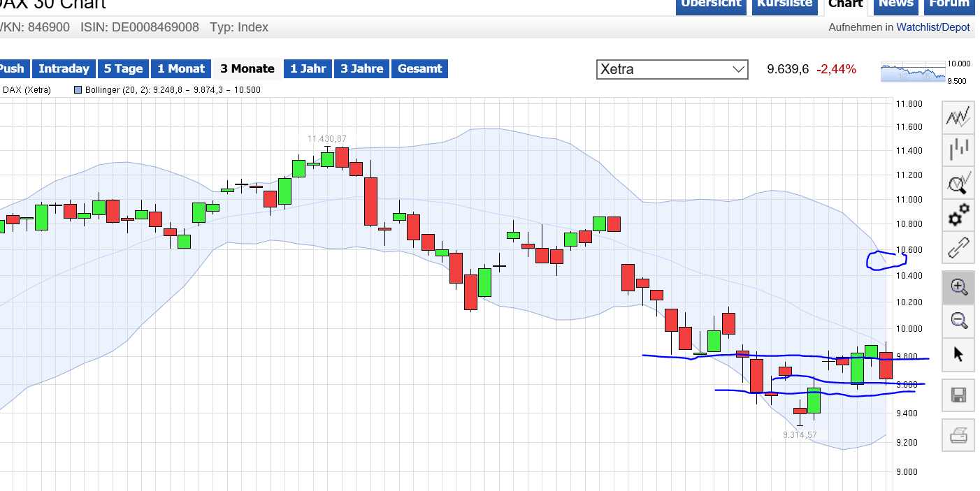Image resolution: width=980 pixels, height=491 pixels.
Task: Open the Xetra exchange dropdown
Action: 672,69
